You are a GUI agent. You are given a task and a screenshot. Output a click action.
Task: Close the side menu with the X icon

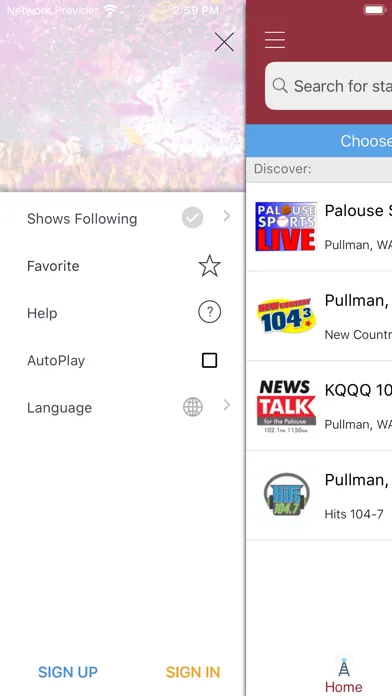point(224,42)
